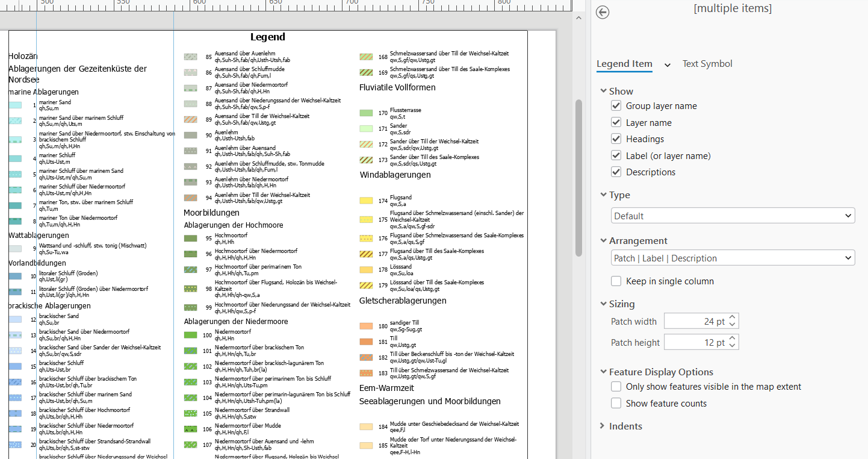Collapse the Sizing section
The width and height of the screenshot is (868, 459).
[x=603, y=304]
